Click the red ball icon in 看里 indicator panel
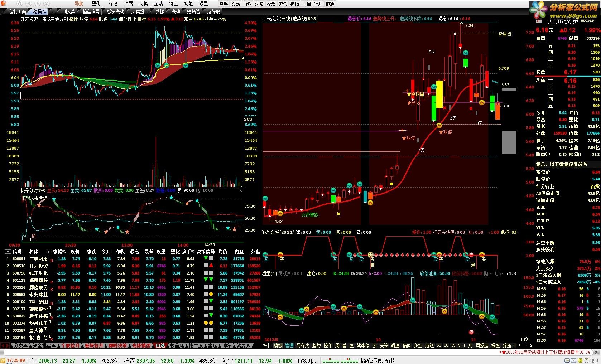The width and height of the screenshot is (601, 364). click(471, 332)
